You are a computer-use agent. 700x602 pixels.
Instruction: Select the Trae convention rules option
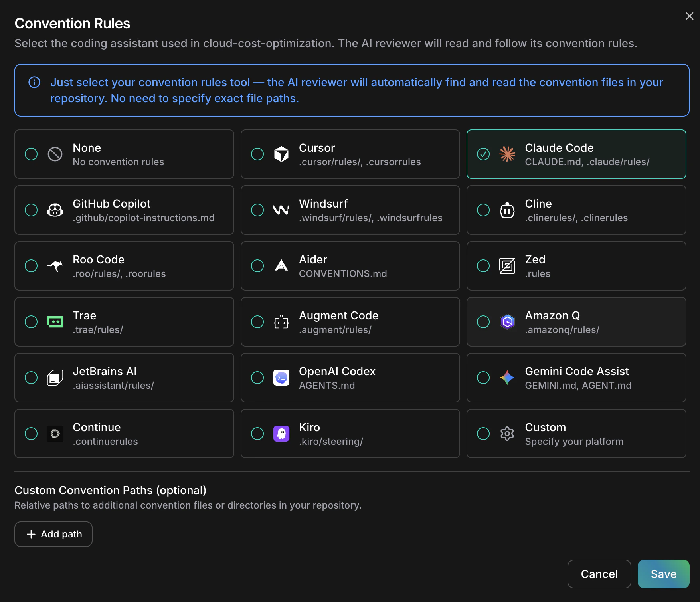31,322
